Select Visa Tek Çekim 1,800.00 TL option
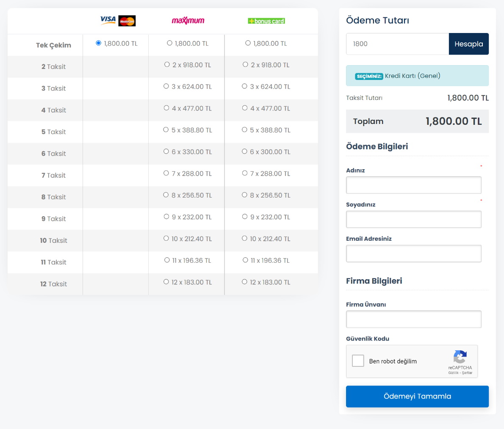504x429 pixels. tap(99, 43)
